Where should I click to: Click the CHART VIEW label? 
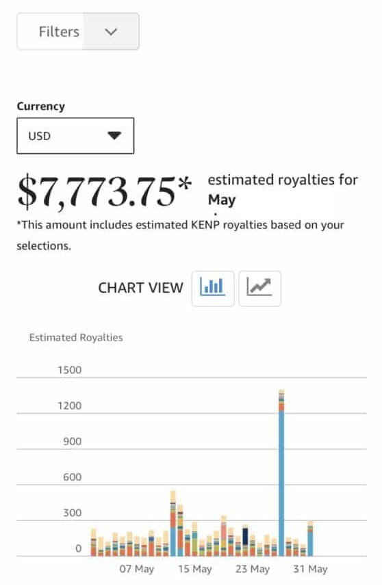pyautogui.click(x=140, y=288)
